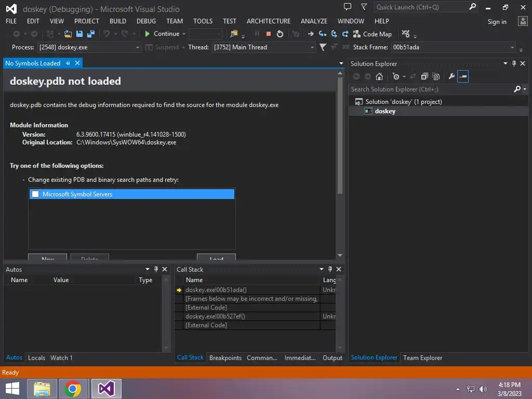Viewport: 532px width, 399px height.
Task: Click the feedback speech bubble icon
Action: (x=348, y=6)
